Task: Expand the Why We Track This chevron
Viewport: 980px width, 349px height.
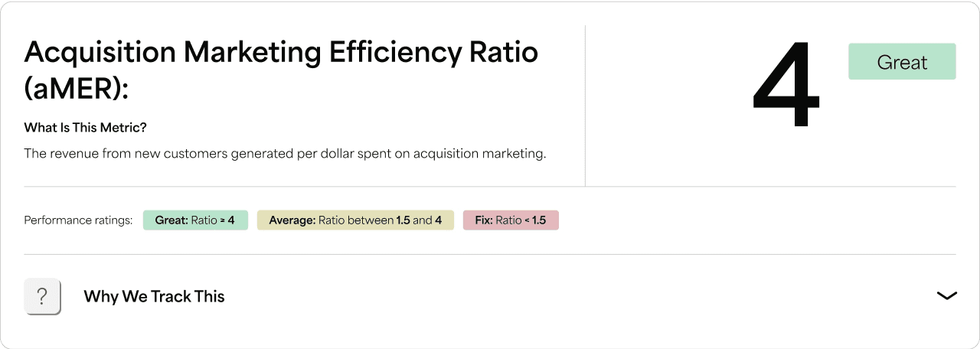Action: [946, 296]
